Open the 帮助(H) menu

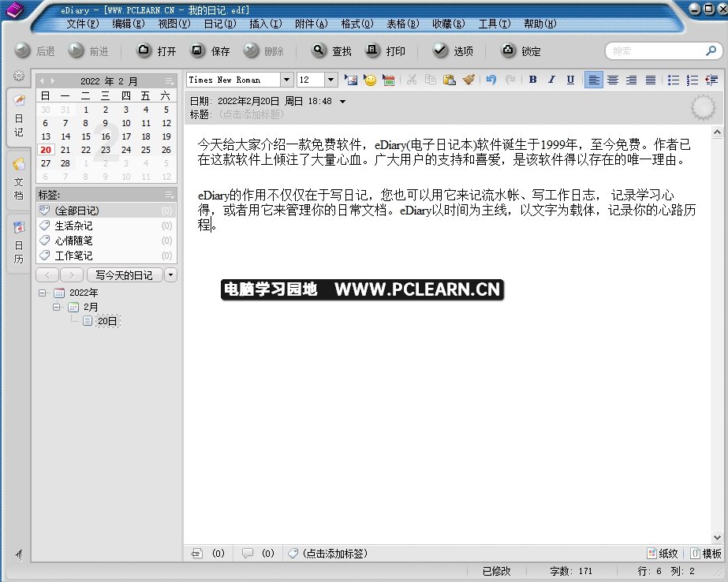[x=540, y=24]
